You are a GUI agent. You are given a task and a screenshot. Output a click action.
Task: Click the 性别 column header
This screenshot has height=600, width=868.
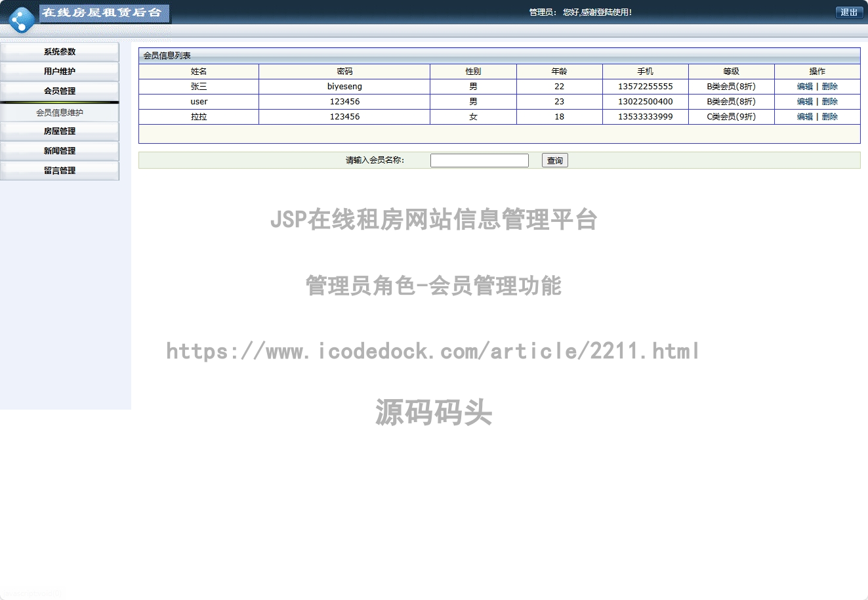(473, 72)
